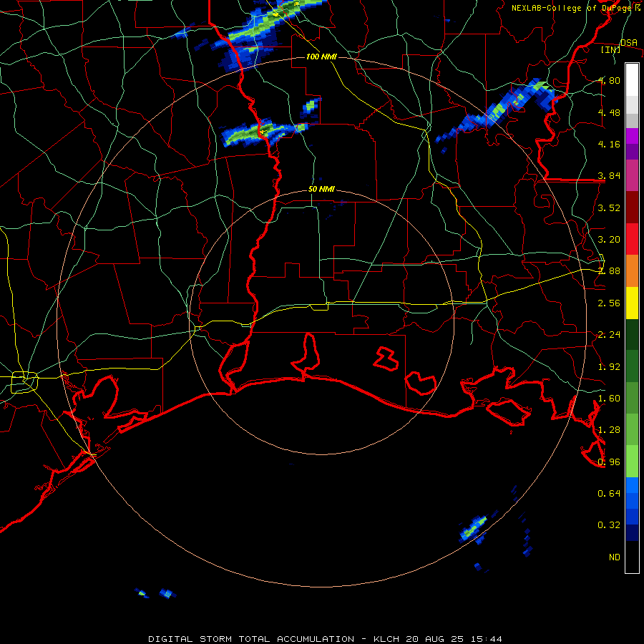
Task: Click the 100 NMI range ring label
Action: click(321, 57)
